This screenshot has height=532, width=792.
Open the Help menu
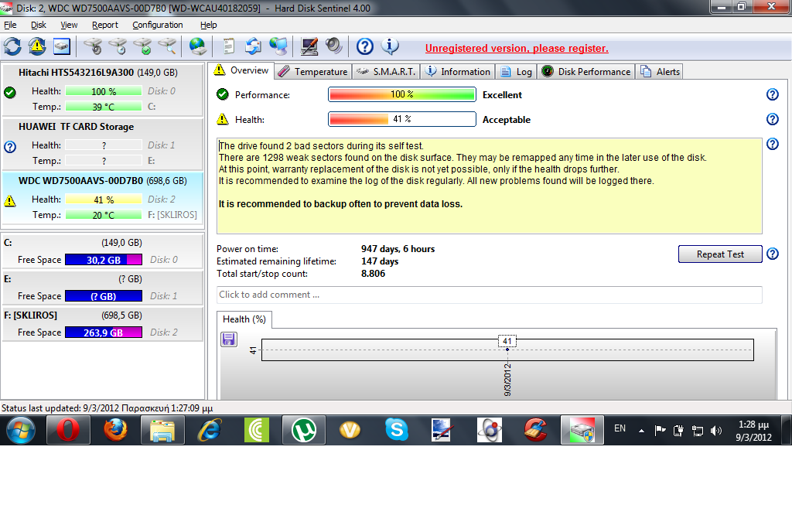[x=208, y=25]
